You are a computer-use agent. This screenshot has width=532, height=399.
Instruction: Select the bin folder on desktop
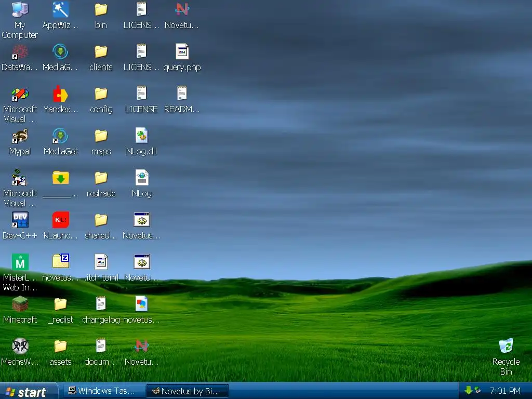pyautogui.click(x=101, y=9)
